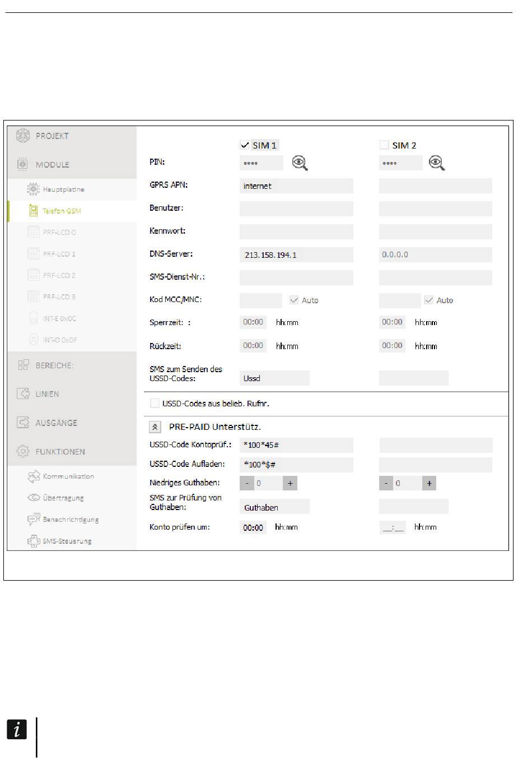This screenshot has width=532, height=783.
Task: Open the LINIEN section
Action: tap(47, 394)
